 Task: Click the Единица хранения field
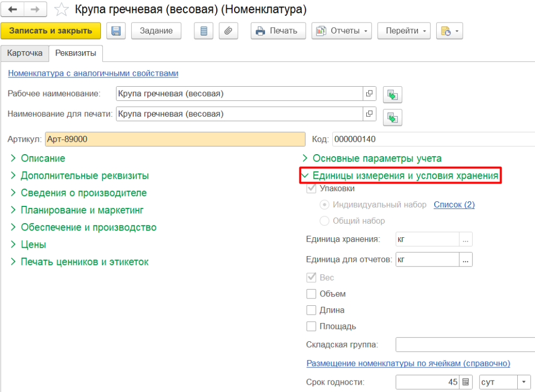(427, 239)
